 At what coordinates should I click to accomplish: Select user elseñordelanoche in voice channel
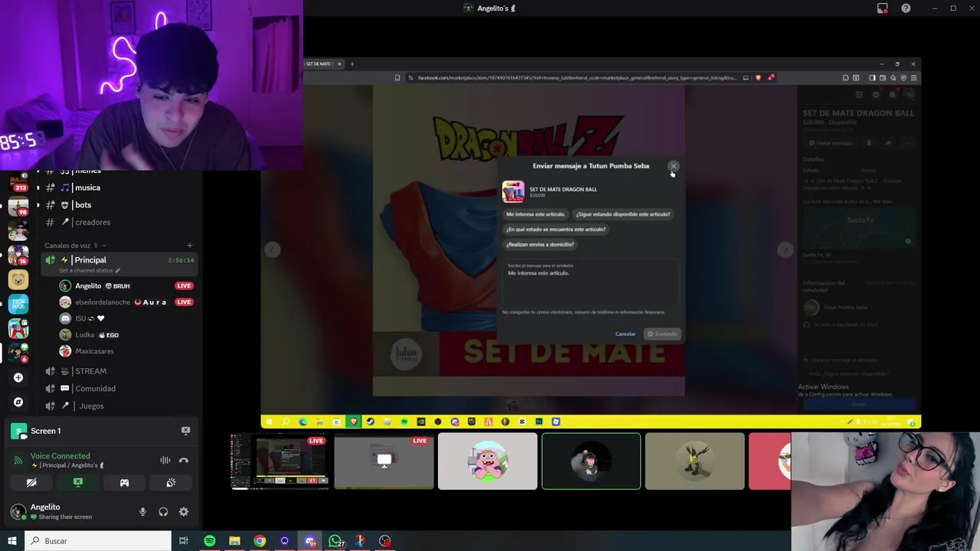click(103, 302)
